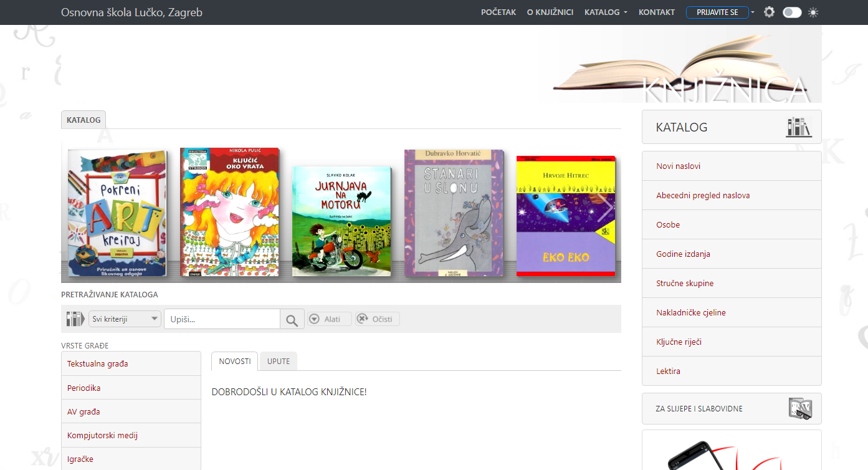Open KONTAKT menu item
This screenshot has width=868, height=470.
[657, 12]
